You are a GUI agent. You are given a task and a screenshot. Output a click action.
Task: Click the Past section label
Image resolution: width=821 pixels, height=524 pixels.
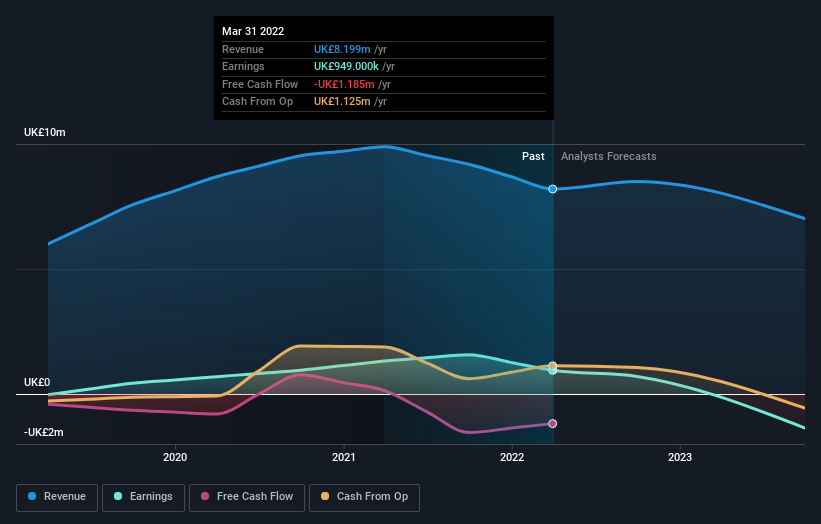pyautogui.click(x=533, y=156)
